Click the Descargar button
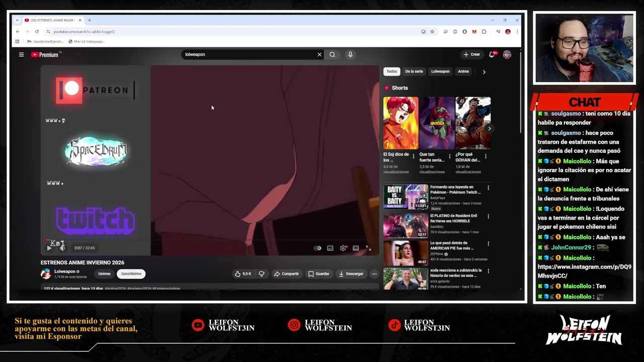This screenshot has height=362, width=644. point(351,274)
